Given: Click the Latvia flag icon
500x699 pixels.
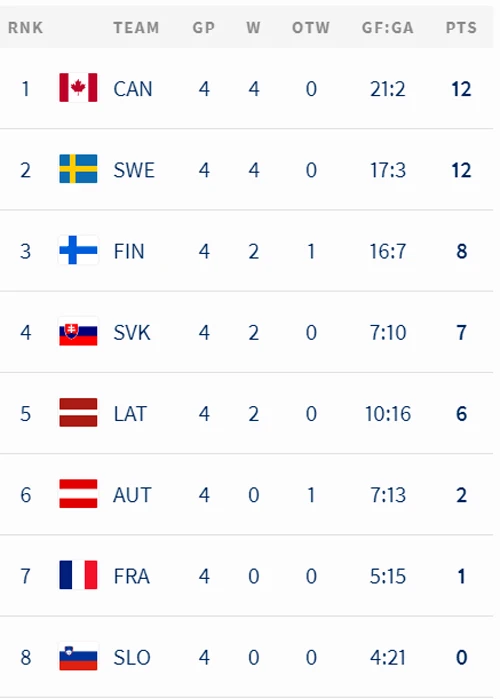Looking at the screenshot, I should point(78,412).
